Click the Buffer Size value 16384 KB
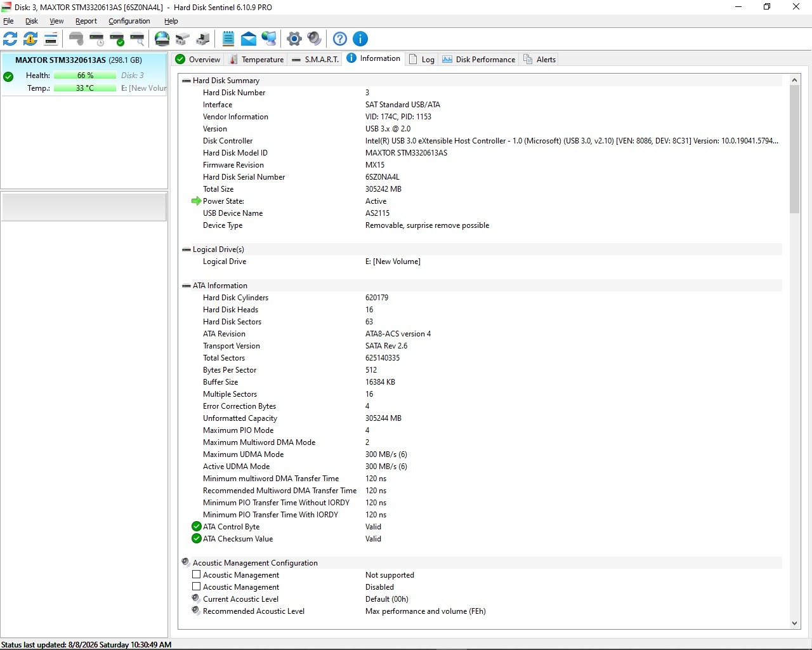Viewport: 812px width, 650px height. (380, 382)
